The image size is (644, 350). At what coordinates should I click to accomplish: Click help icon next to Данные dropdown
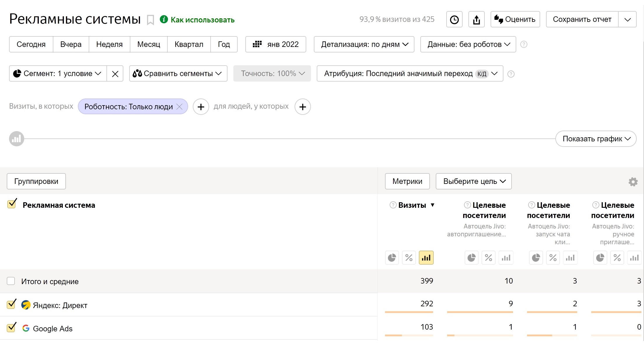point(524,44)
